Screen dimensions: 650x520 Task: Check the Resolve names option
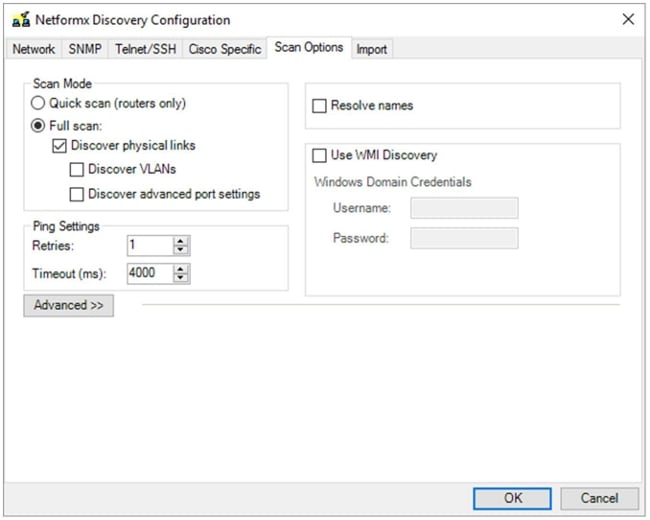pyautogui.click(x=319, y=106)
